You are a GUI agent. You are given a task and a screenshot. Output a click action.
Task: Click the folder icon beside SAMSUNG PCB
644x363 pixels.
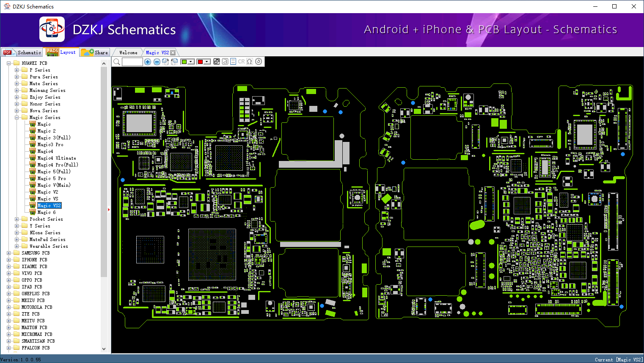coord(17,253)
